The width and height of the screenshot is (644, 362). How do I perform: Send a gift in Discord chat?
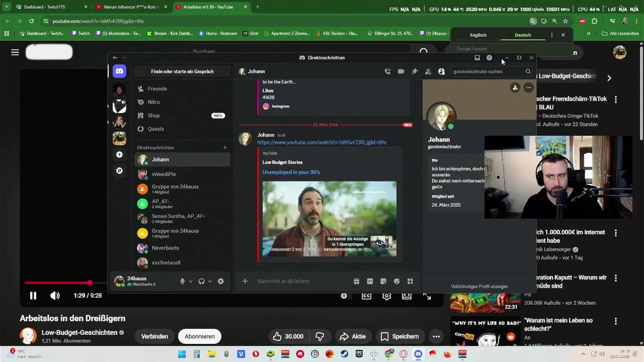356,282
